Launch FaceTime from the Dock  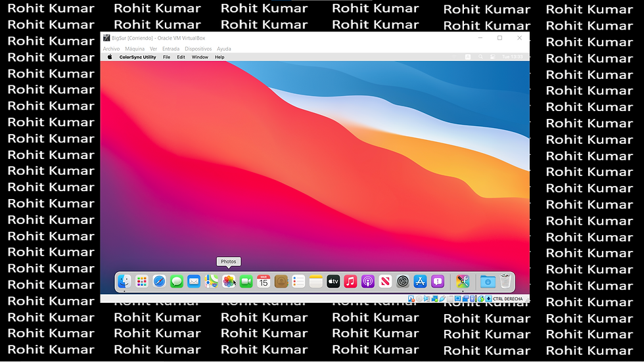coord(246,282)
